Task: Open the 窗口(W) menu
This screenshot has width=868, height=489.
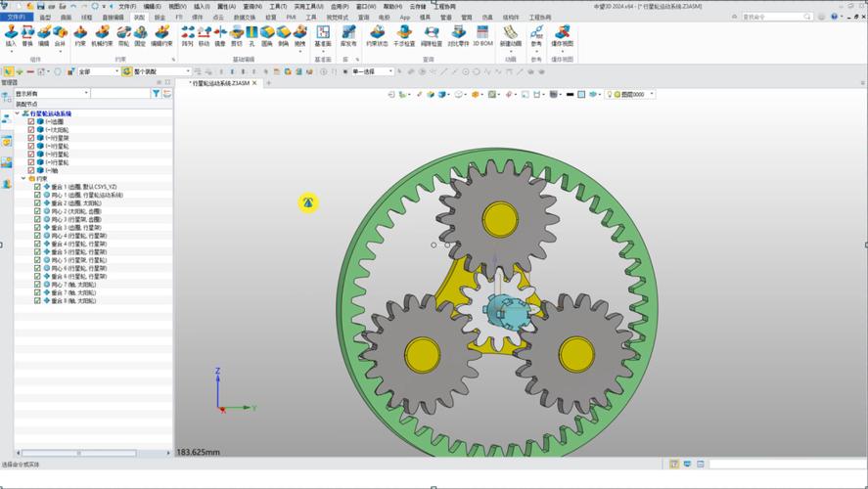Action: pyautogui.click(x=365, y=7)
